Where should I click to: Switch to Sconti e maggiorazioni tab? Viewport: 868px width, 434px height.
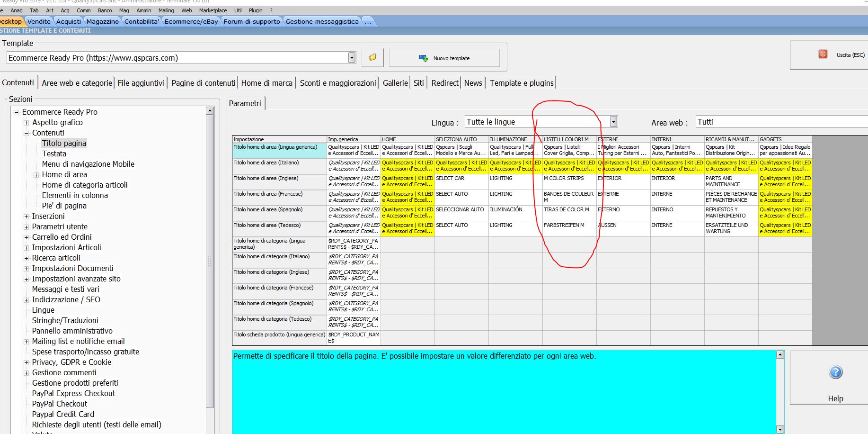pyautogui.click(x=338, y=83)
